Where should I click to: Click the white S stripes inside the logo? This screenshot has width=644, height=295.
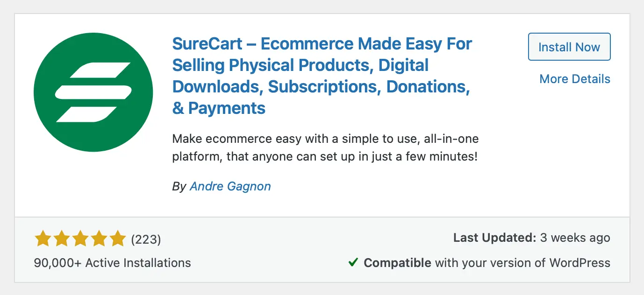pos(94,92)
